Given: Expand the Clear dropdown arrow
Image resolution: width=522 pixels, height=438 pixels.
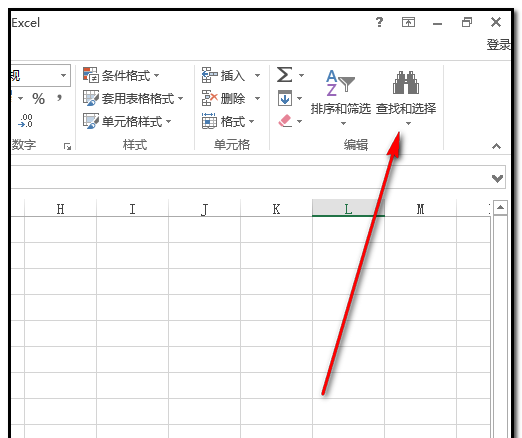Looking at the screenshot, I should (299, 121).
